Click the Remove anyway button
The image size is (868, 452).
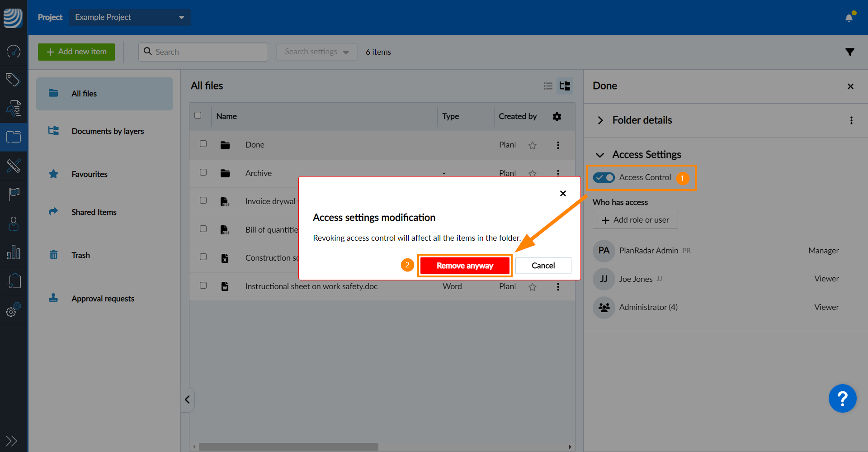tap(464, 266)
